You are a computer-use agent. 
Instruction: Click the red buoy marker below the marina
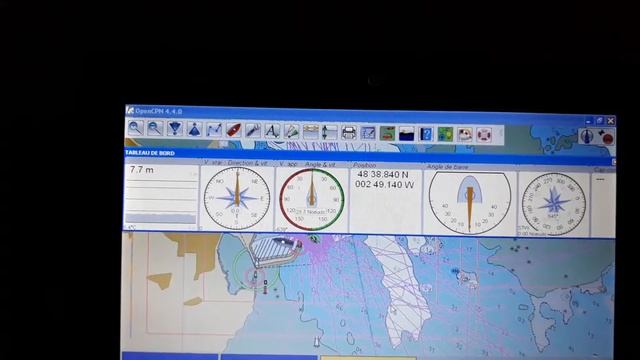point(265,287)
